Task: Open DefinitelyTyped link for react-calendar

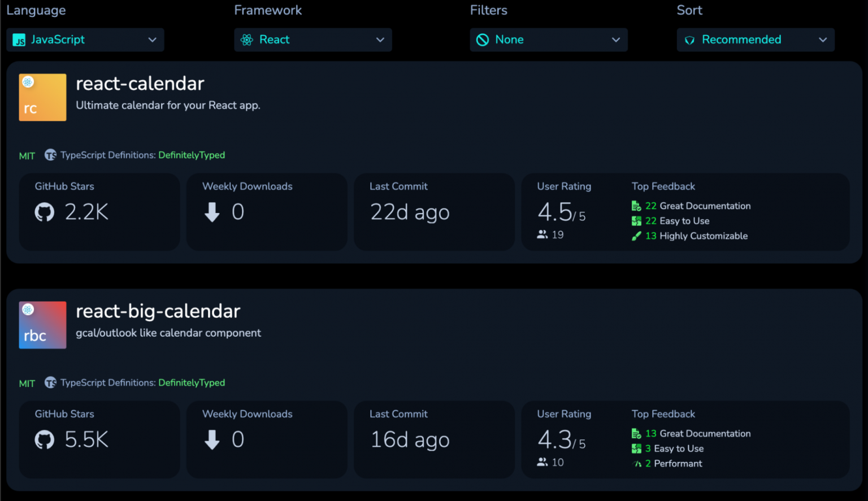Action: (x=192, y=155)
